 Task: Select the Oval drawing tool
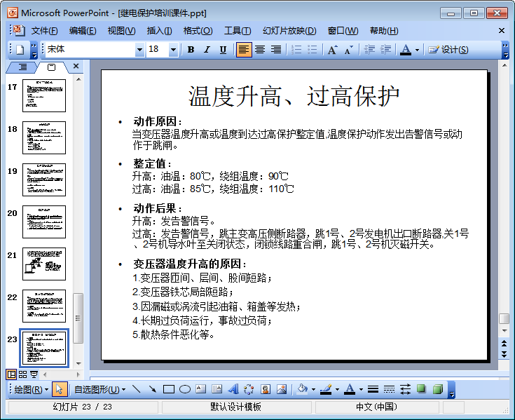185,389
